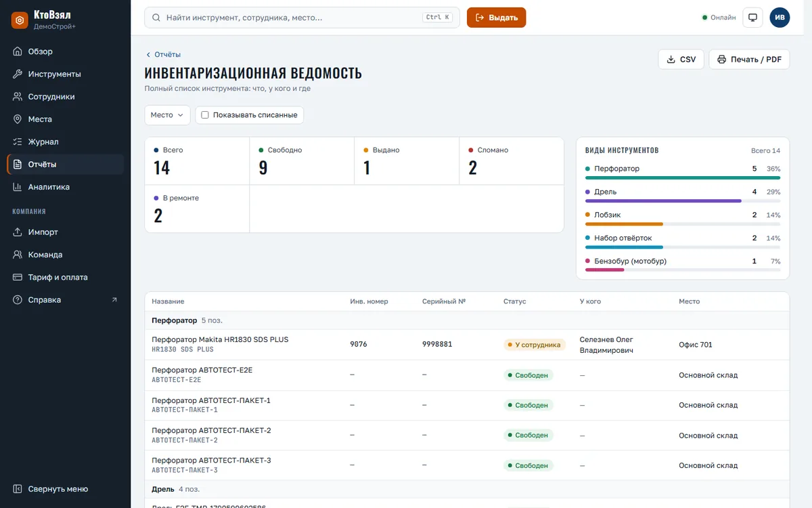Export the report as CSV

click(x=681, y=60)
